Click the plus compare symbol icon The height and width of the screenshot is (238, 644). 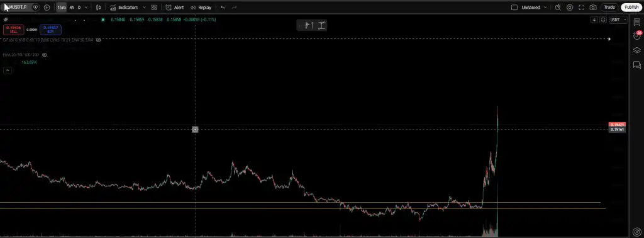[x=47, y=8]
